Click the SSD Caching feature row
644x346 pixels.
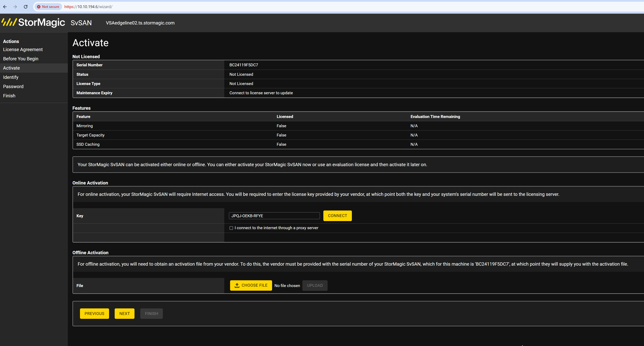click(x=358, y=144)
